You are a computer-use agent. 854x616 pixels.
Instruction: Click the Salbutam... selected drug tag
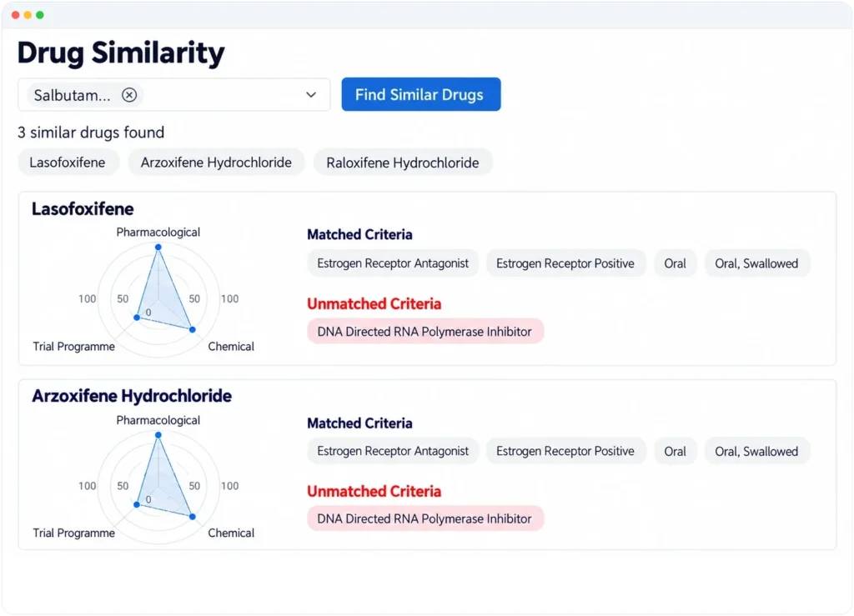point(85,95)
